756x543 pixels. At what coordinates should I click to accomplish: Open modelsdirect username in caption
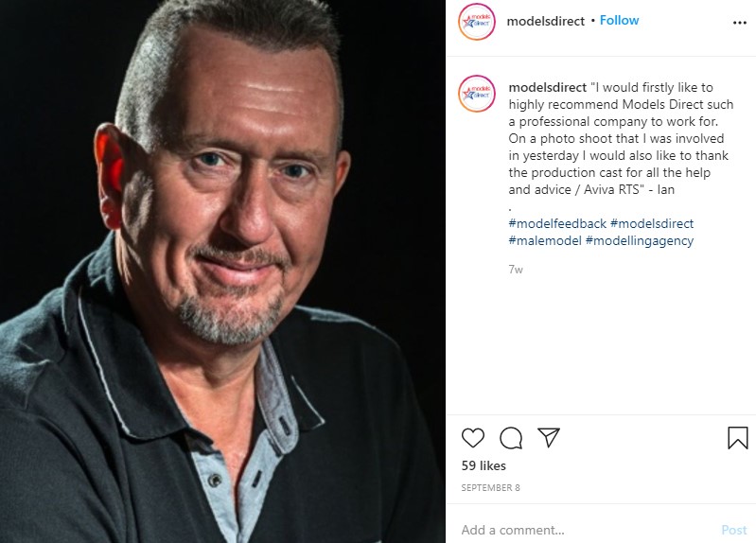point(547,87)
